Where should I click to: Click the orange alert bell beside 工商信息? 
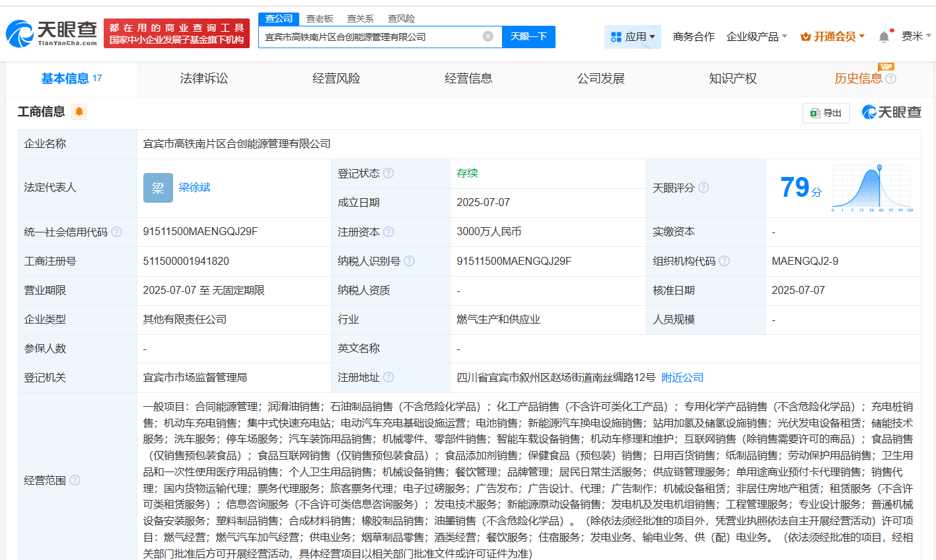(x=79, y=112)
